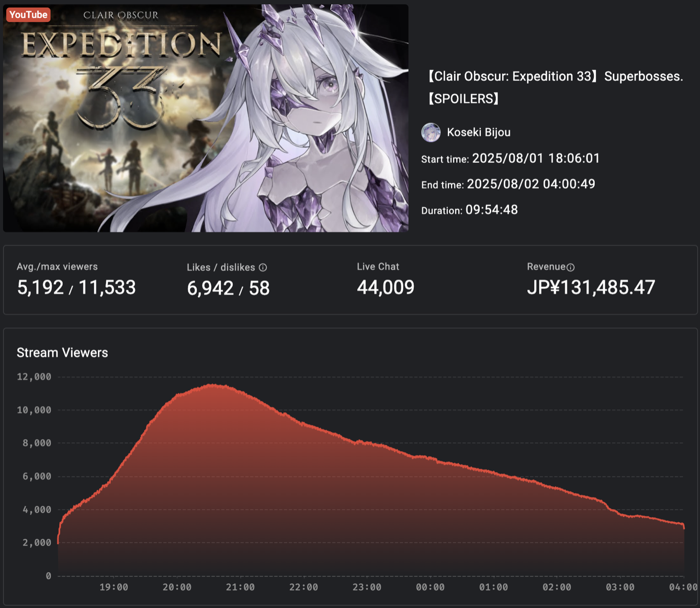The height and width of the screenshot is (608, 700).
Task: Select the likes count 6,942
Action: (210, 288)
